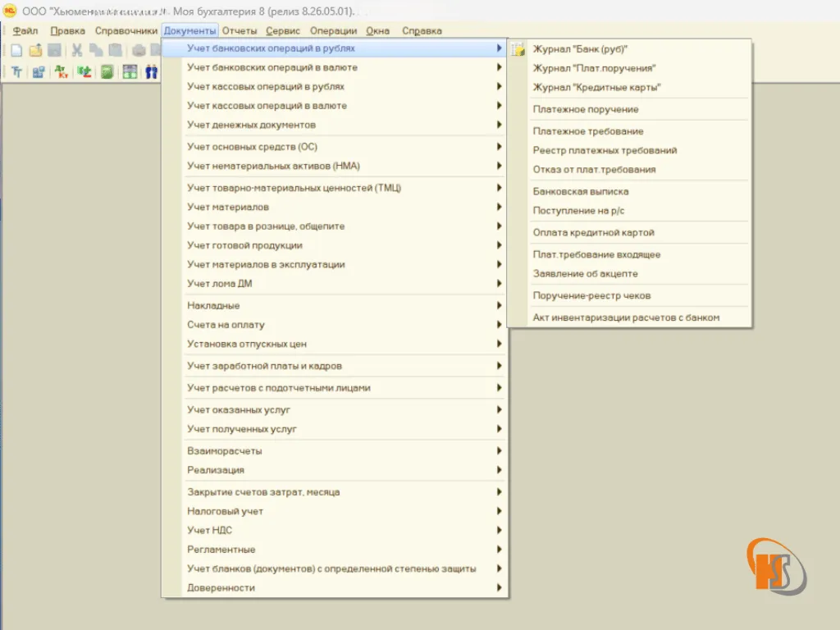Click the Print toolbar icon
The image size is (840, 630).
(x=139, y=50)
